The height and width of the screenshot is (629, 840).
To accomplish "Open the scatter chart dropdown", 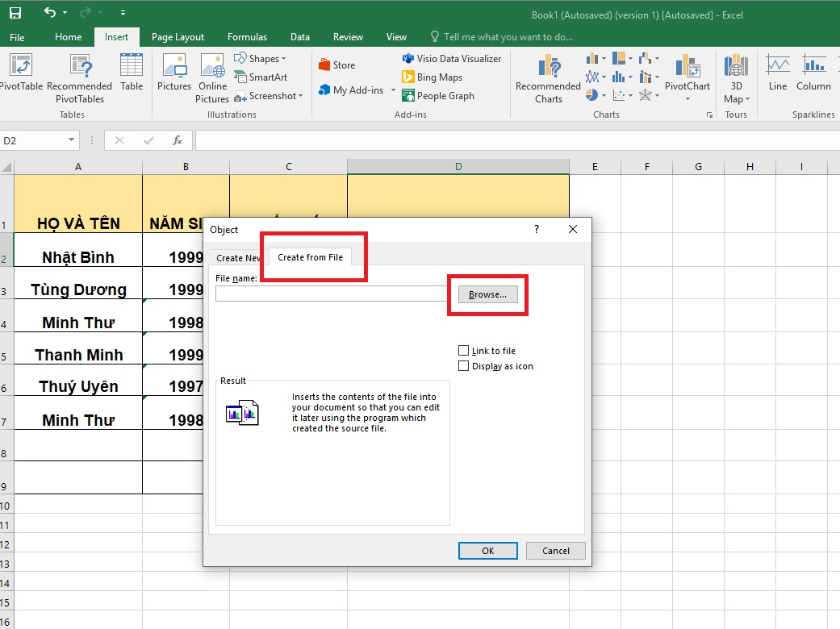I will pyautogui.click(x=630, y=96).
